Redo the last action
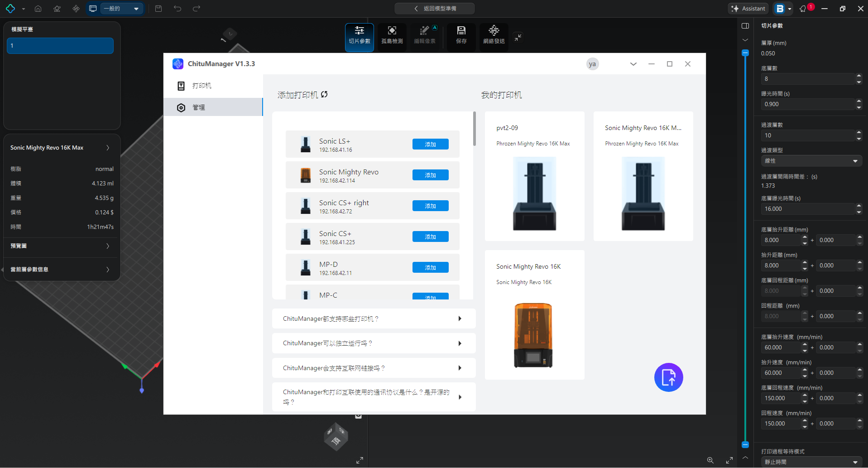Viewport: 868px width, 468px height. 197,9
